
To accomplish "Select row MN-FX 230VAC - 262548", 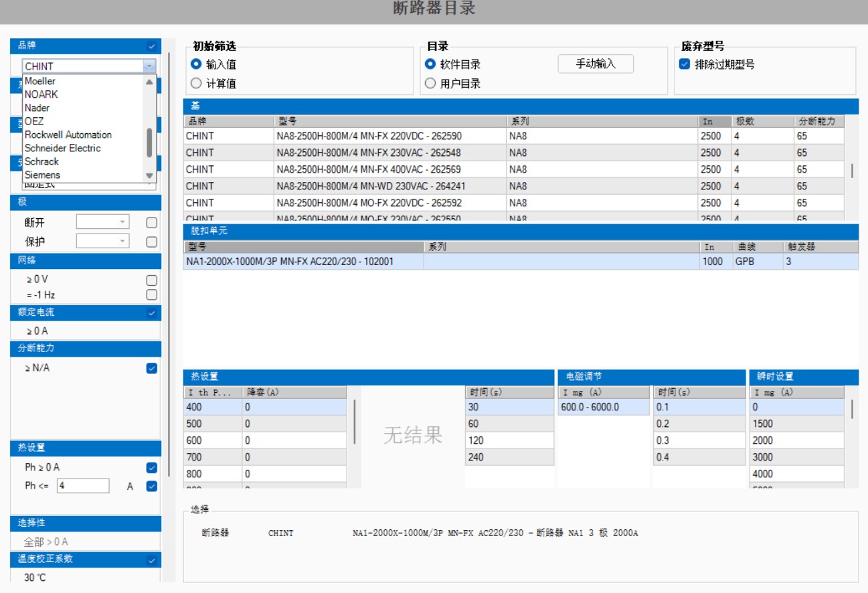I will [514, 153].
